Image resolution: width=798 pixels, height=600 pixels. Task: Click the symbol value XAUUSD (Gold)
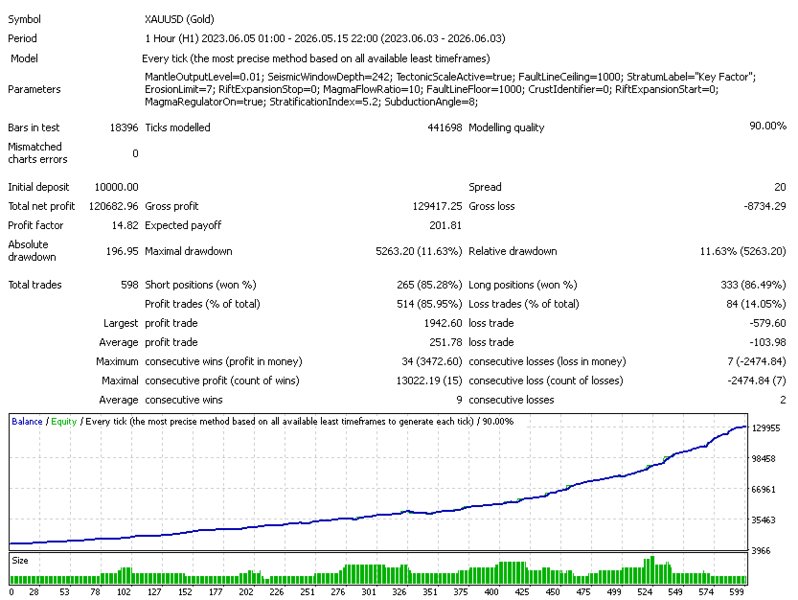pyautogui.click(x=179, y=19)
